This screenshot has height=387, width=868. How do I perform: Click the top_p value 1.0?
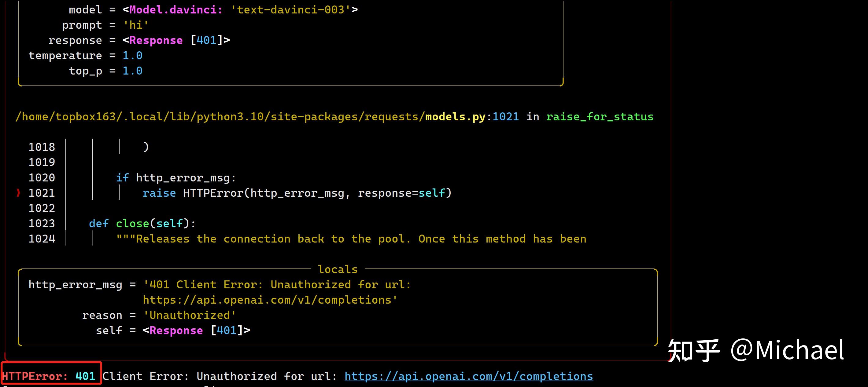coord(132,71)
